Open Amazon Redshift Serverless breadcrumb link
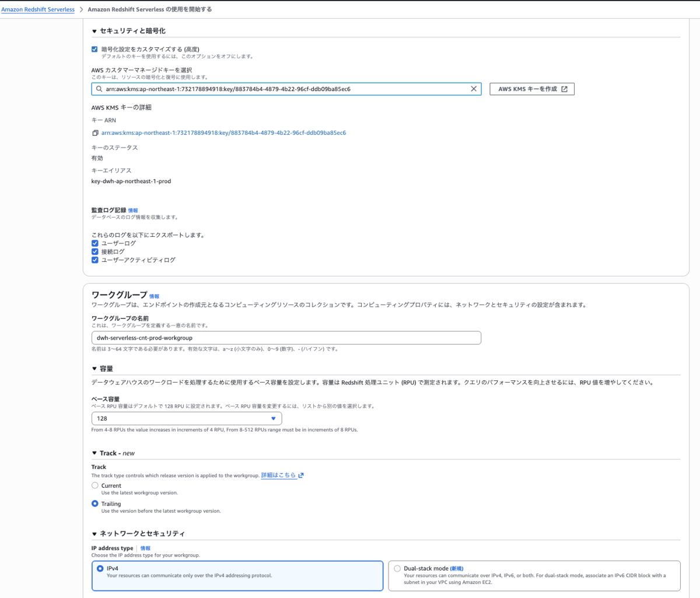 tap(38, 9)
